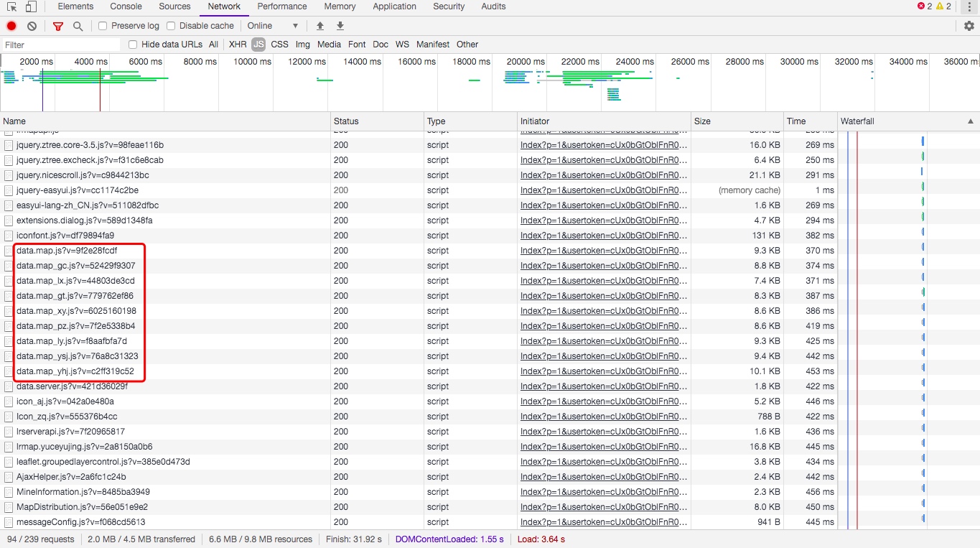Open the Online throttling dropdown
Screen dimensions: 980x548
[273, 26]
